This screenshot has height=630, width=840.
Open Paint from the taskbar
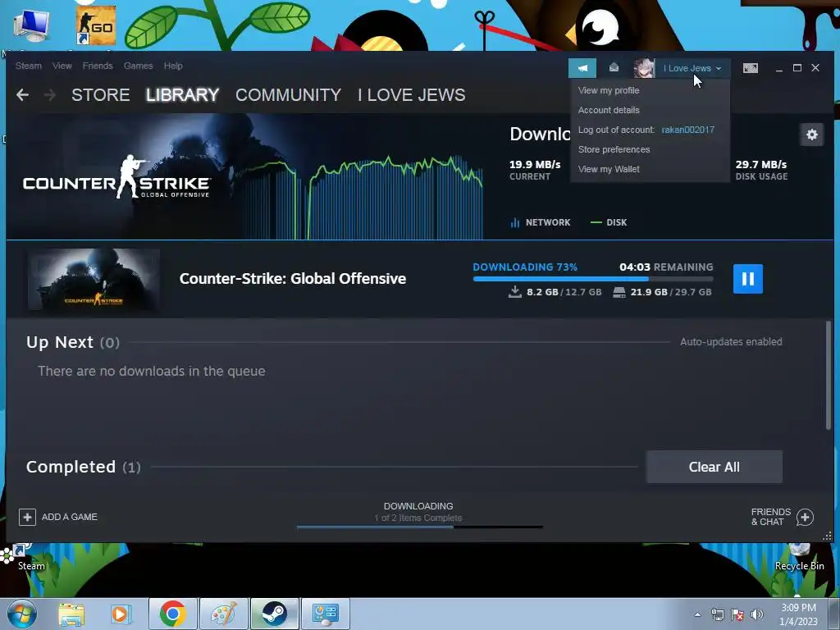(223, 614)
